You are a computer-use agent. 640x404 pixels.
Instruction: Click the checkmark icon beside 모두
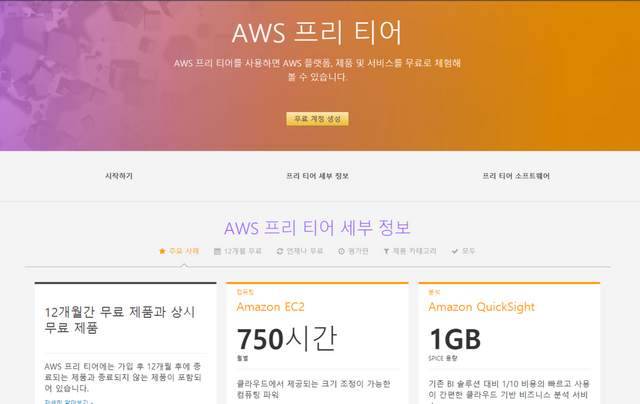455,251
